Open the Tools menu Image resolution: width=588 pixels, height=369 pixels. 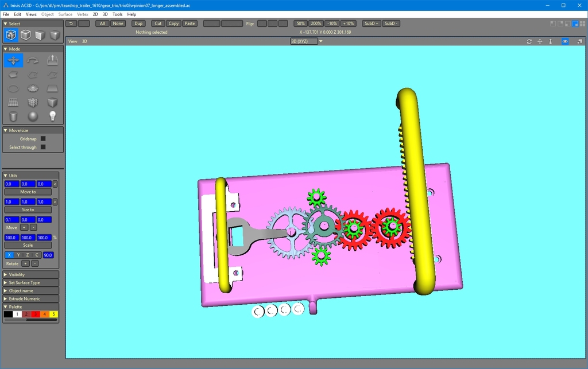tap(117, 14)
